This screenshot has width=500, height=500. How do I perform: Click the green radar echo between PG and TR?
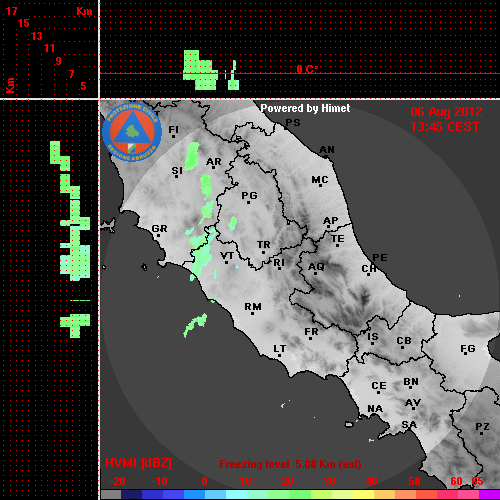point(233,223)
